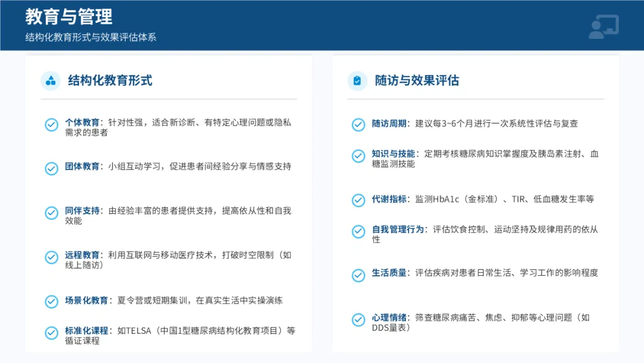Click the bold label 标准化课程
The image size is (644, 363).
[x=86, y=331]
